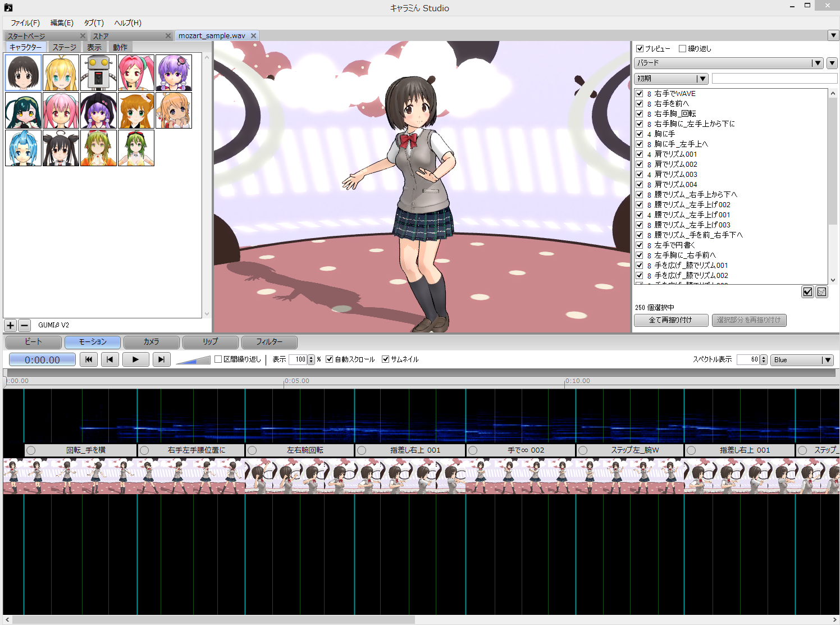Screen dimensions: 840x625
Task: Disable the プレビュー checkbox
Action: pos(640,48)
